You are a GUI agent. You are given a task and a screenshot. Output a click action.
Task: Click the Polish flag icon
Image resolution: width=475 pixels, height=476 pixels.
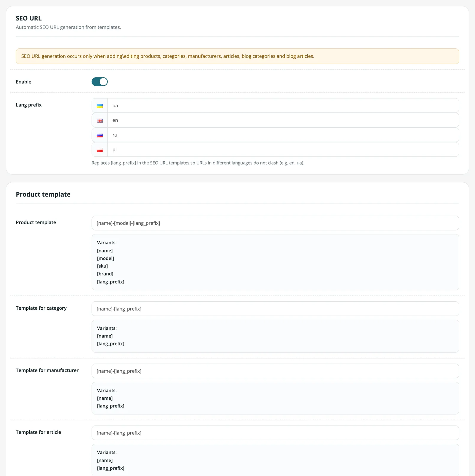pyautogui.click(x=100, y=150)
